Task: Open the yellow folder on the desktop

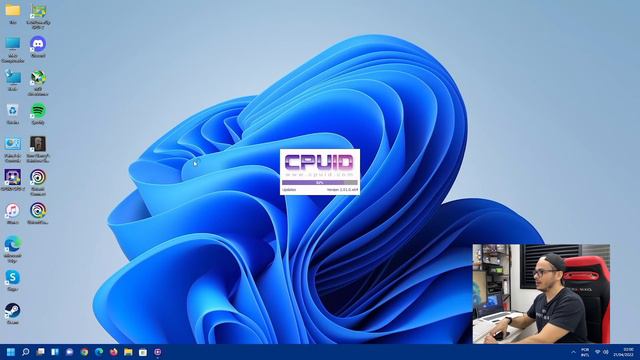Action: tap(13, 11)
